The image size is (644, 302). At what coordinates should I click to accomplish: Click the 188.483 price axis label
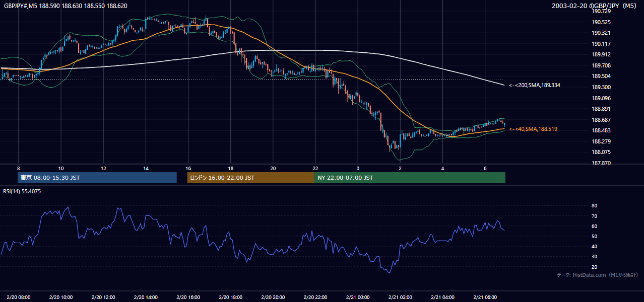coord(600,131)
